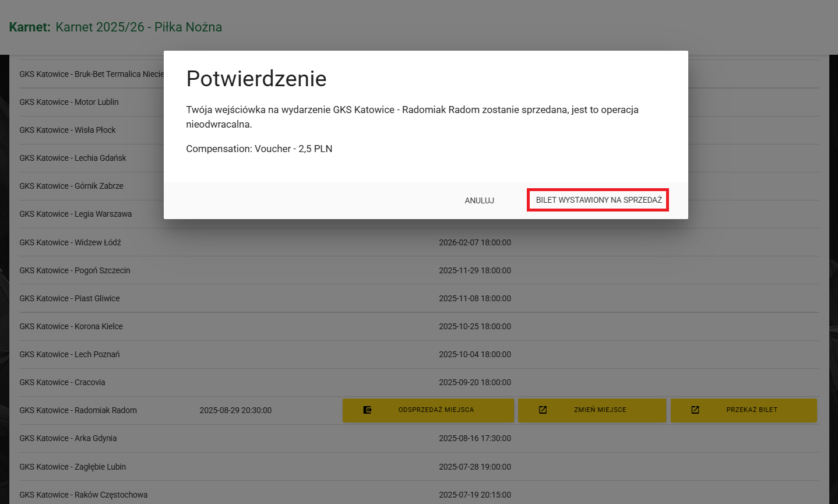The image size is (838, 504).
Task: Click the wallet icon on Odsprzedaż Miejsca
Action: [367, 410]
